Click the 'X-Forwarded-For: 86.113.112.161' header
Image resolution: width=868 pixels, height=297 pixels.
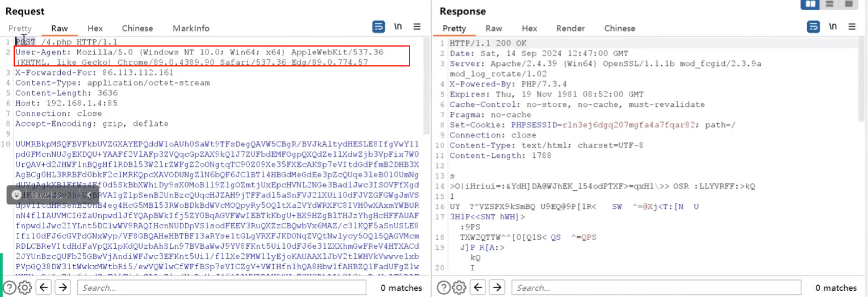94,73
